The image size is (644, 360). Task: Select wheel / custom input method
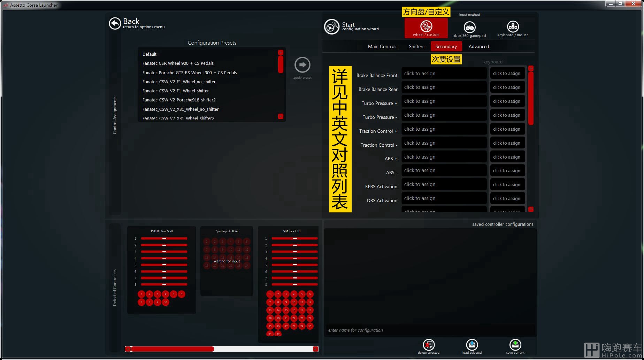tap(426, 28)
